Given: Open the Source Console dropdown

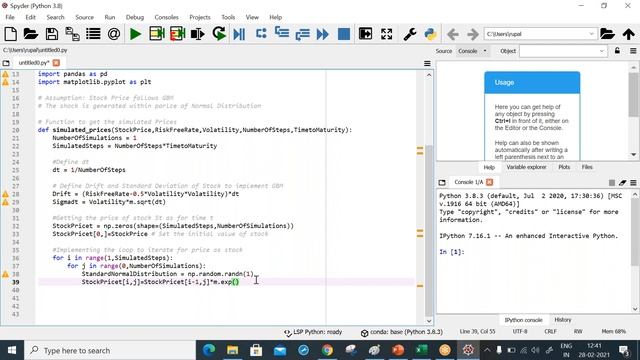Looking at the screenshot, I should point(473,51).
